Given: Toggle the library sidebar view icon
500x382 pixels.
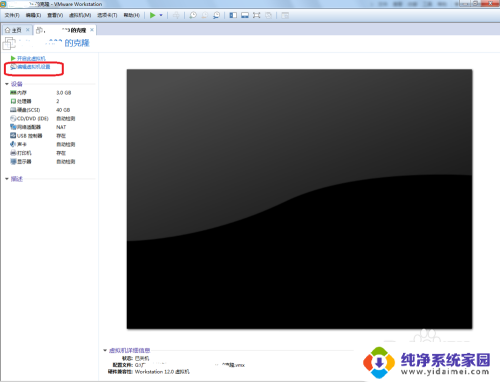Looking at the screenshot, I should click(x=233, y=15).
